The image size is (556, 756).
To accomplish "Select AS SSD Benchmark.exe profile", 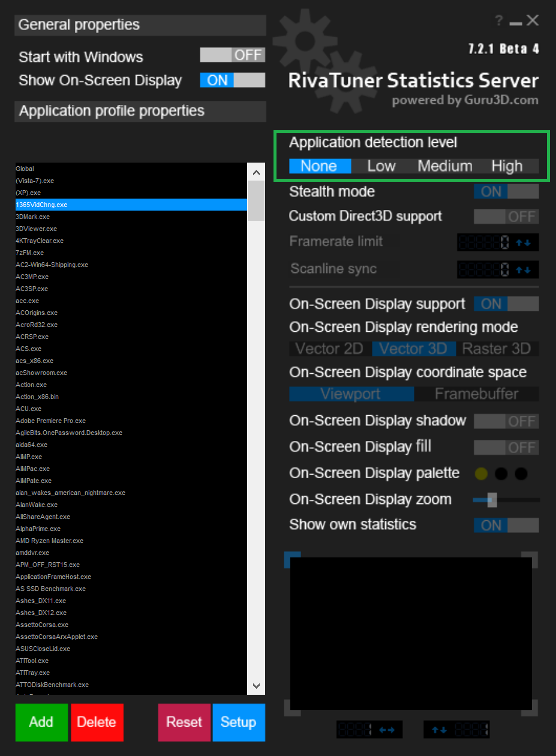I will pyautogui.click(x=131, y=589).
